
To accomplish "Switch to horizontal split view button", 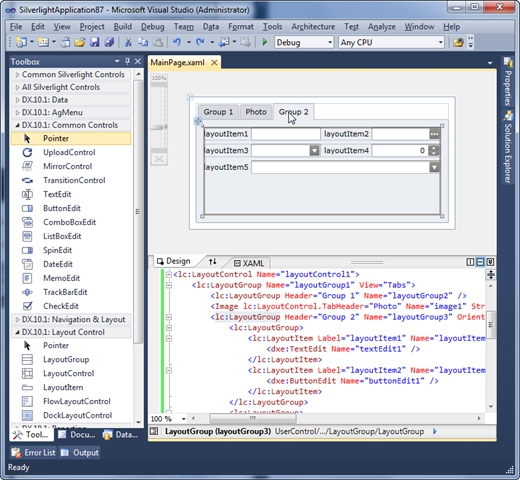I will 480,262.
